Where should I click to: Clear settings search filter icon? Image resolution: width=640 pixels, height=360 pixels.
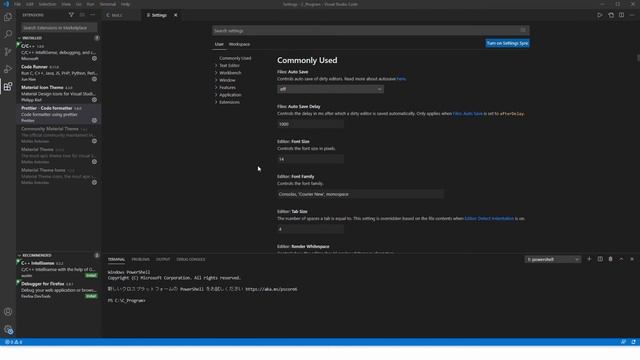523,30
